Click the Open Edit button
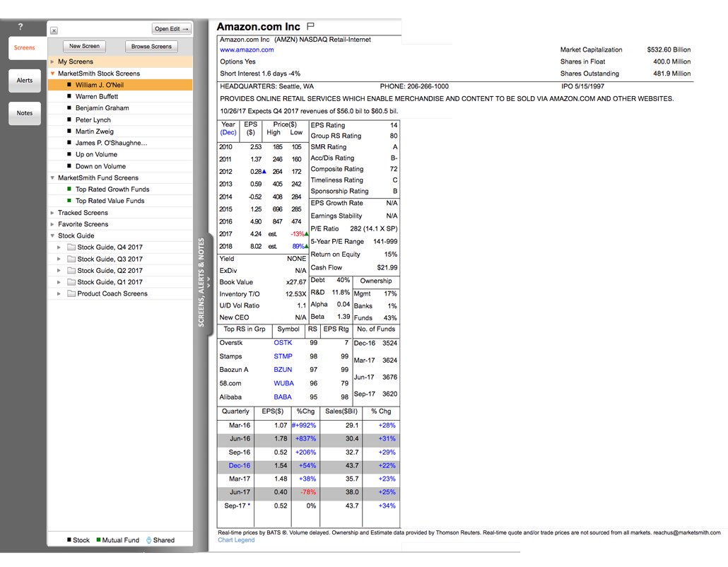The width and height of the screenshot is (728, 567). (x=172, y=29)
